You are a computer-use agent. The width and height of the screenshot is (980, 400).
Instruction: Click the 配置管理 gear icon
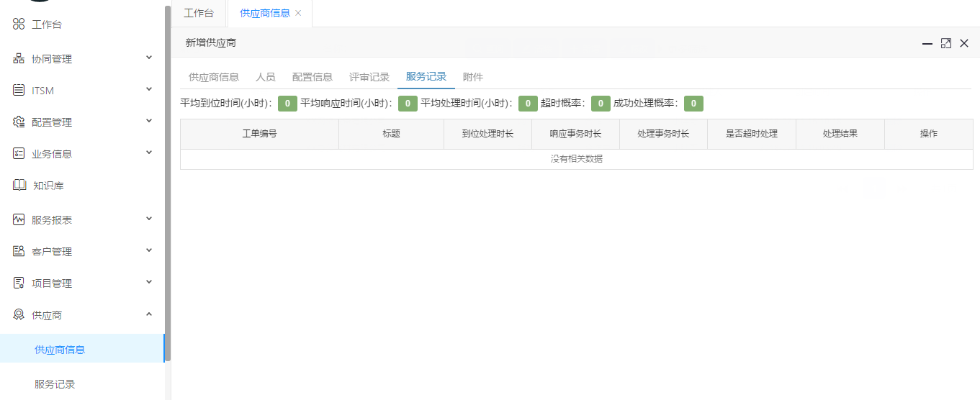[19, 122]
